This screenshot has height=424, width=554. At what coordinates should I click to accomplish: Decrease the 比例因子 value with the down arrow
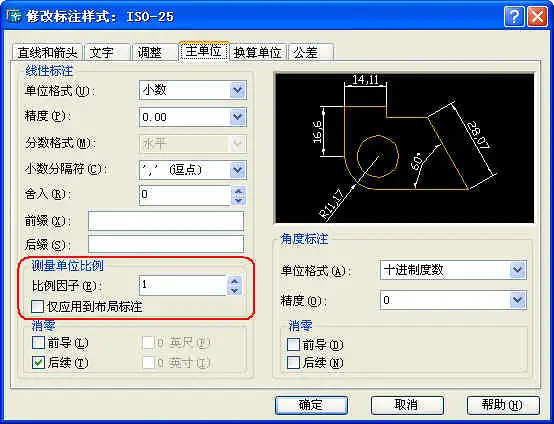coord(235,290)
